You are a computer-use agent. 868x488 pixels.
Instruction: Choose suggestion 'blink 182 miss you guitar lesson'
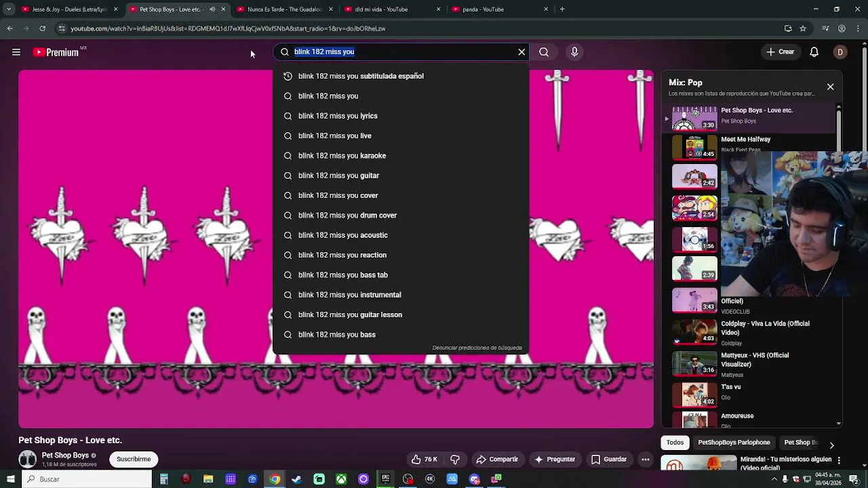(401, 314)
